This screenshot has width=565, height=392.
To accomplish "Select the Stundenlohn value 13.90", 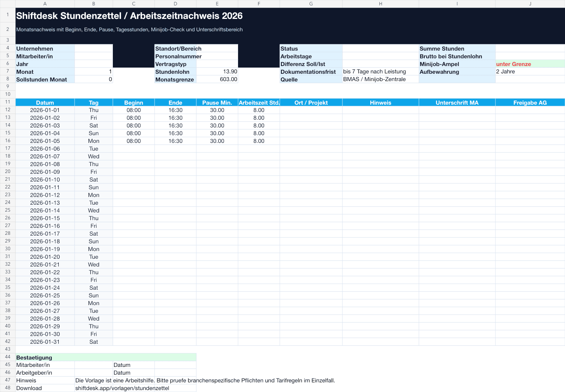I will pyautogui.click(x=217, y=71).
